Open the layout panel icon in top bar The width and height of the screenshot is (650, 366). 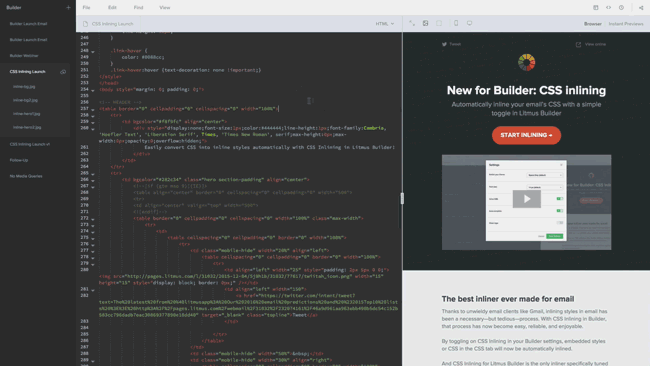point(596,7)
